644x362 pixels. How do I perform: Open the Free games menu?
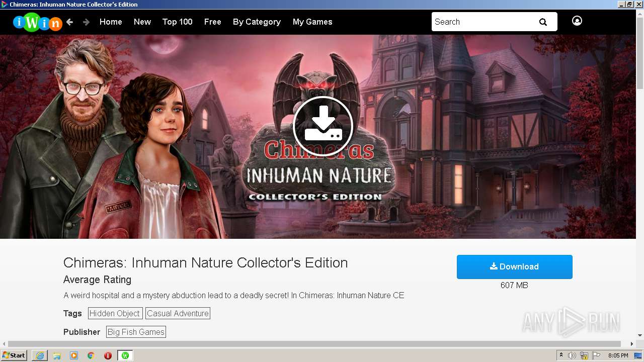213,22
